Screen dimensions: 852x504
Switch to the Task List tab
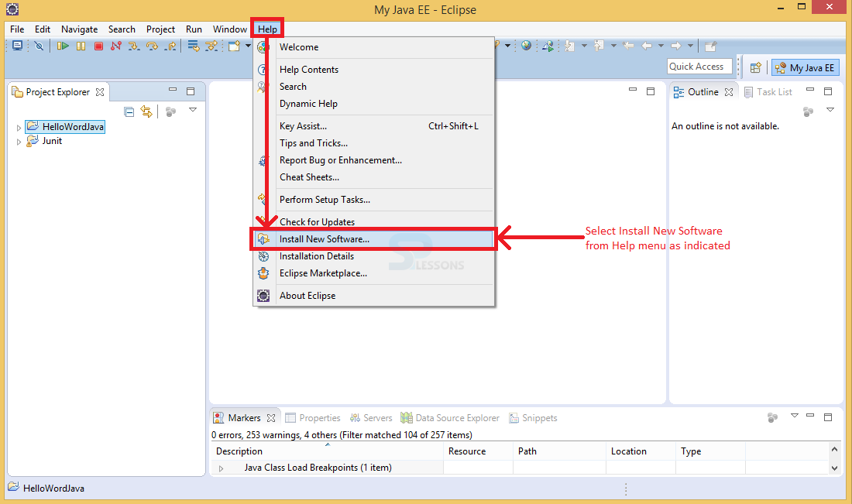tap(768, 92)
